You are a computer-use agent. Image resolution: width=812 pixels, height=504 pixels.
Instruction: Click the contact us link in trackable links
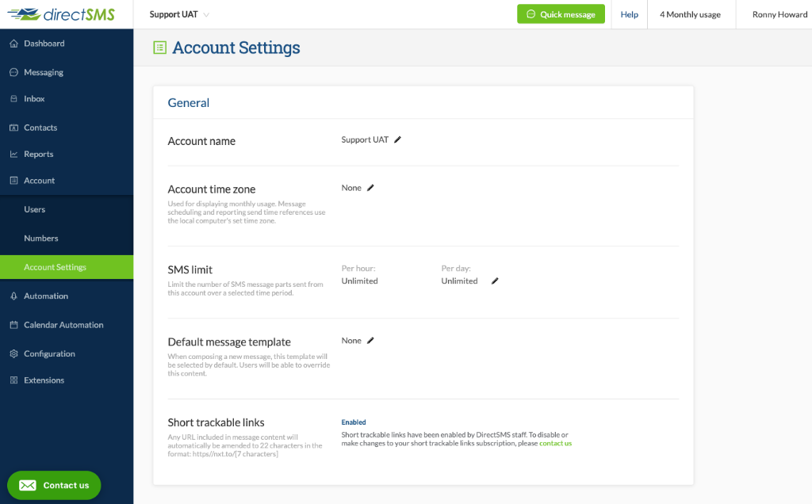pos(556,444)
